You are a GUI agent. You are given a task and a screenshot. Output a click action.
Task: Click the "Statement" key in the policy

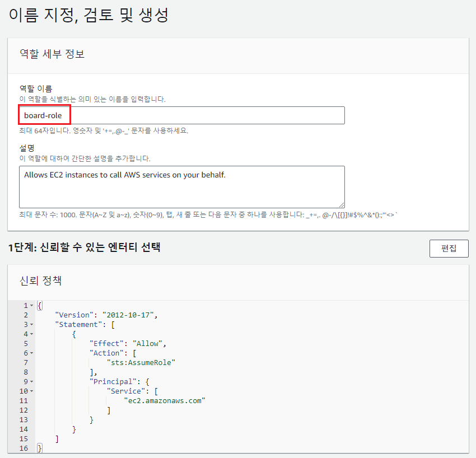[x=78, y=324]
